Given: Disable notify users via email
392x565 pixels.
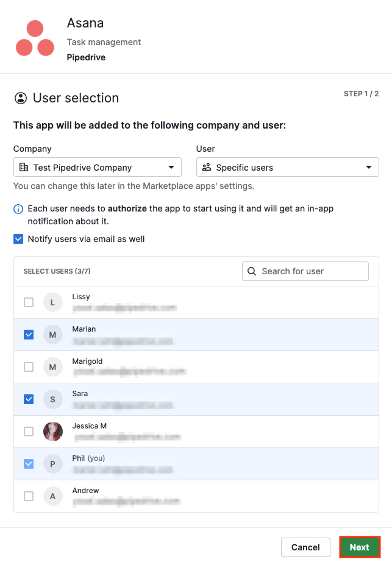Looking at the screenshot, I should 18,239.
